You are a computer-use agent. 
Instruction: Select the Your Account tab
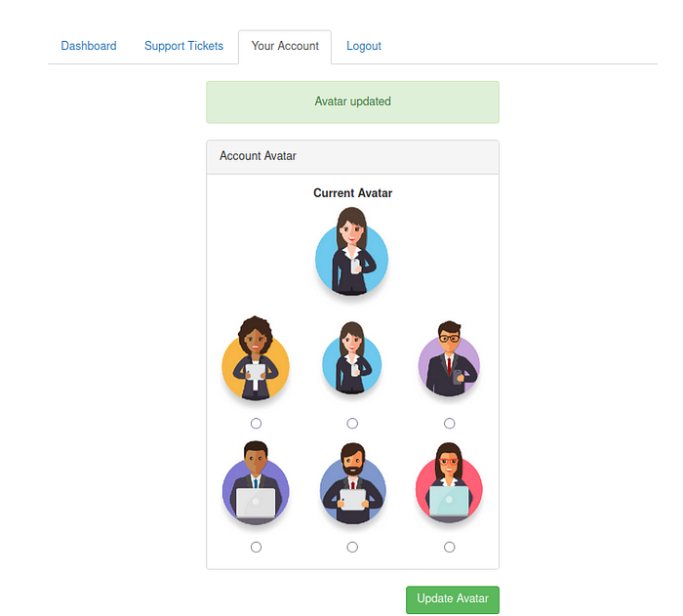coord(285,47)
